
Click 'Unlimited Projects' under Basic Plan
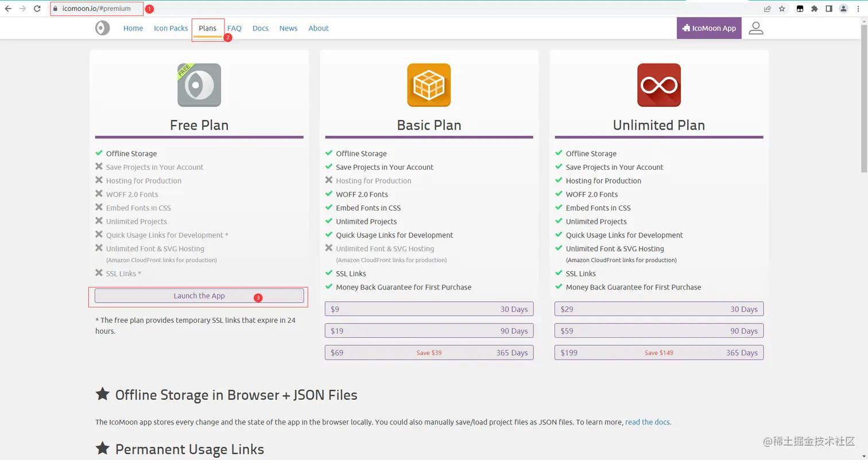tap(366, 221)
